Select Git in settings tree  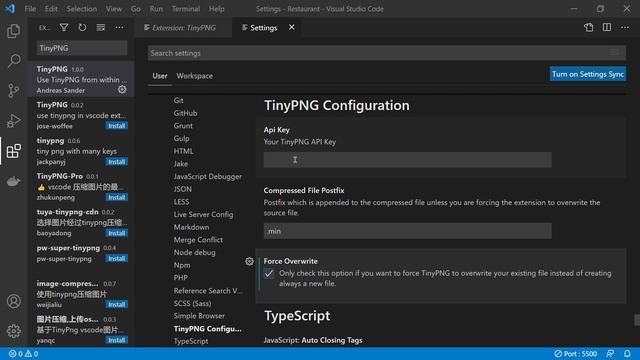point(178,100)
